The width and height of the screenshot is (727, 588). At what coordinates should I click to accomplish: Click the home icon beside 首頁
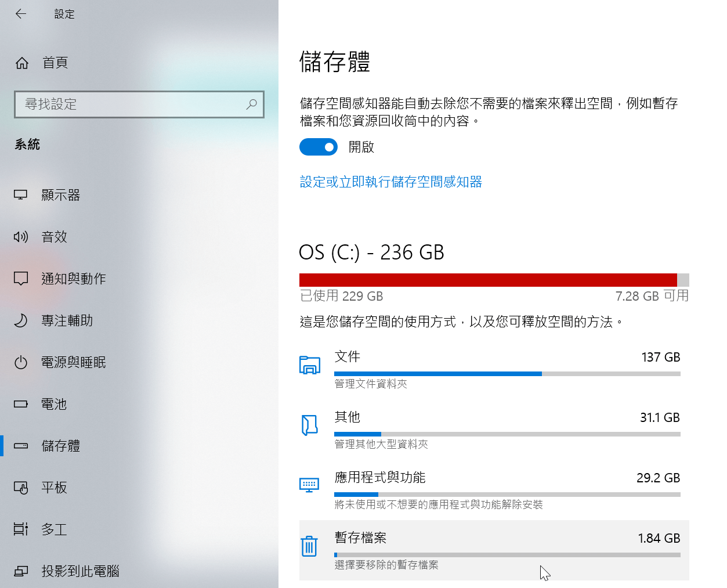point(22,63)
